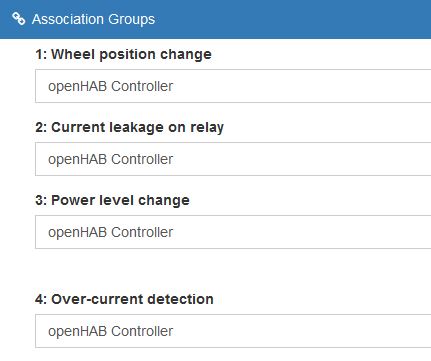This screenshot has width=431, height=361.
Task: Focus empty space inside Over-current detection field
Action: pyautogui.click(x=300, y=331)
